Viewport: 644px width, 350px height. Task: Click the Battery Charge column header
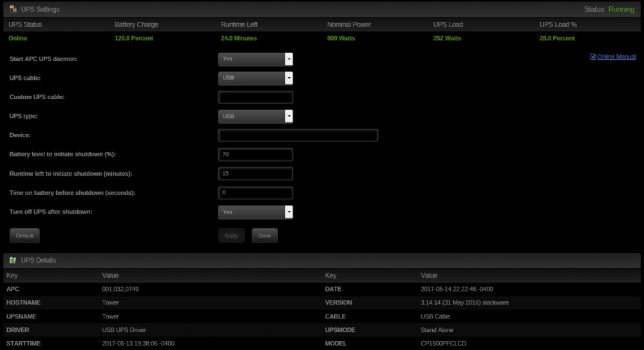point(137,24)
